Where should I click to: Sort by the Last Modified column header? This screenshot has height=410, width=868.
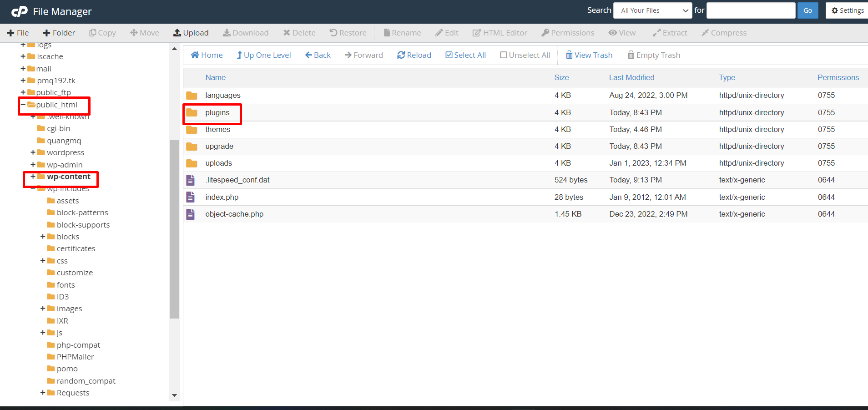[631, 77]
